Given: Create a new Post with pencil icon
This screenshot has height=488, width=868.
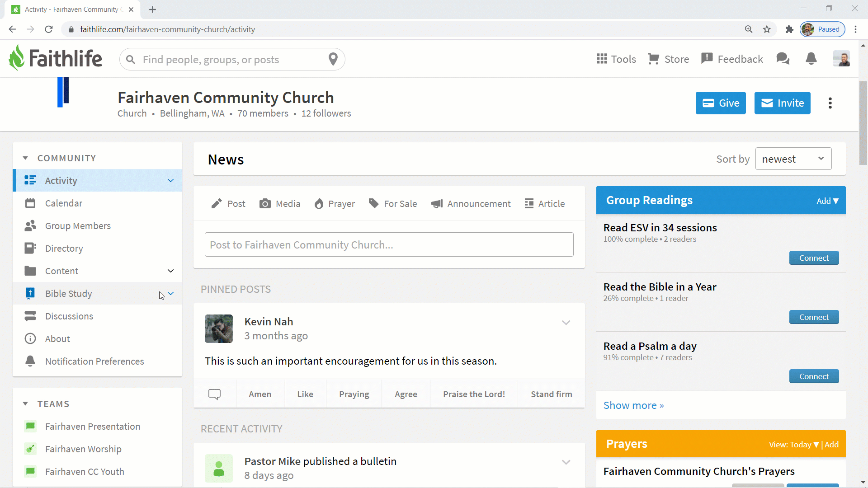Looking at the screenshot, I should [228, 204].
